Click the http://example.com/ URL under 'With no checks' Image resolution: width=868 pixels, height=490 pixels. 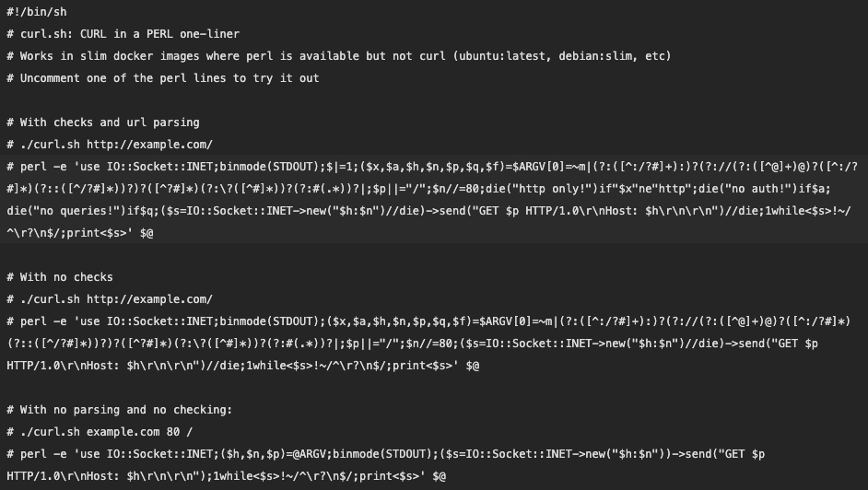[x=149, y=299]
